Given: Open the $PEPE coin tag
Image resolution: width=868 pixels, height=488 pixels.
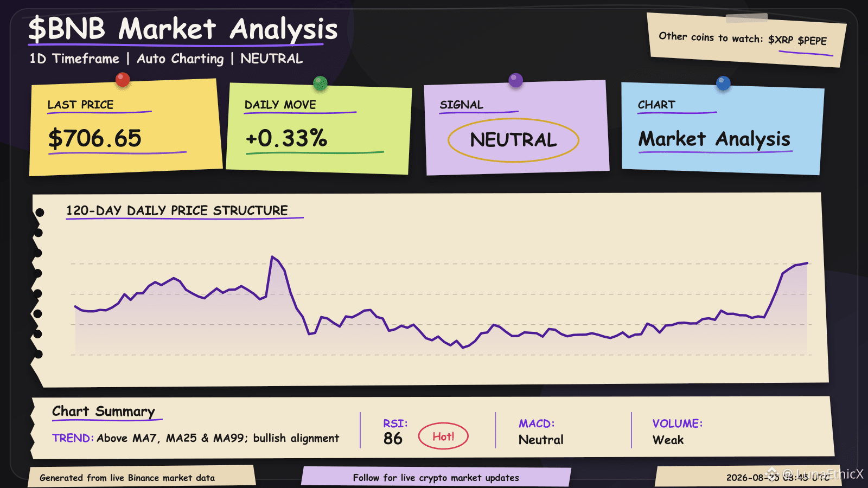Looking at the screenshot, I should [x=812, y=41].
